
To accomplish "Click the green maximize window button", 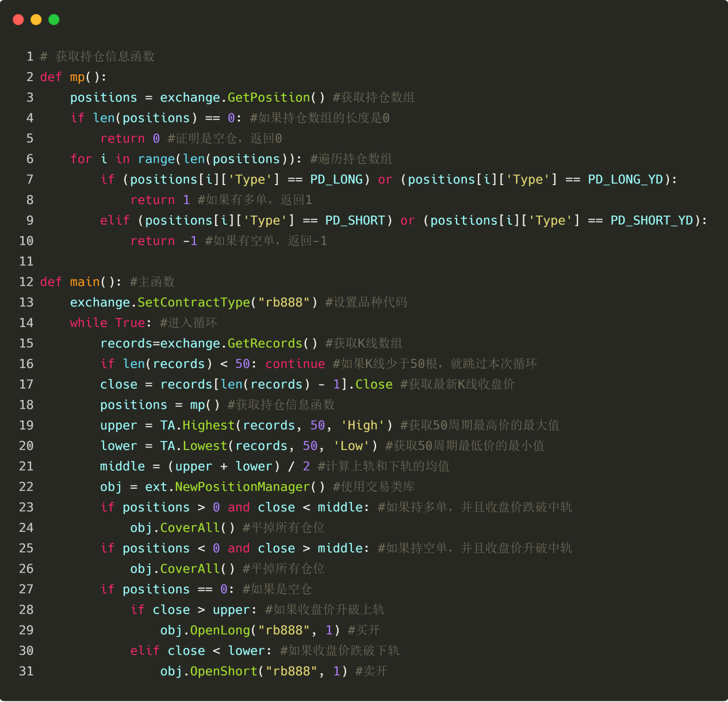I will 54,20.
